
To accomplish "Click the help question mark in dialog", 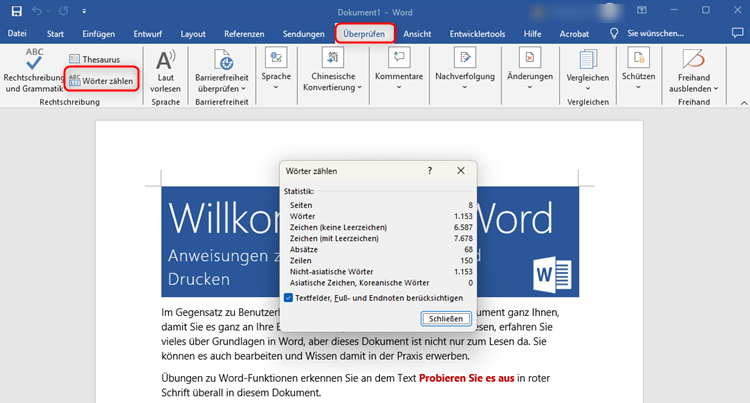I will coord(430,171).
